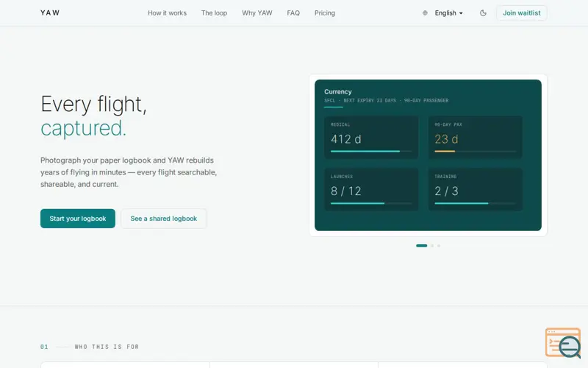Click the Join waitlist button

[522, 13]
